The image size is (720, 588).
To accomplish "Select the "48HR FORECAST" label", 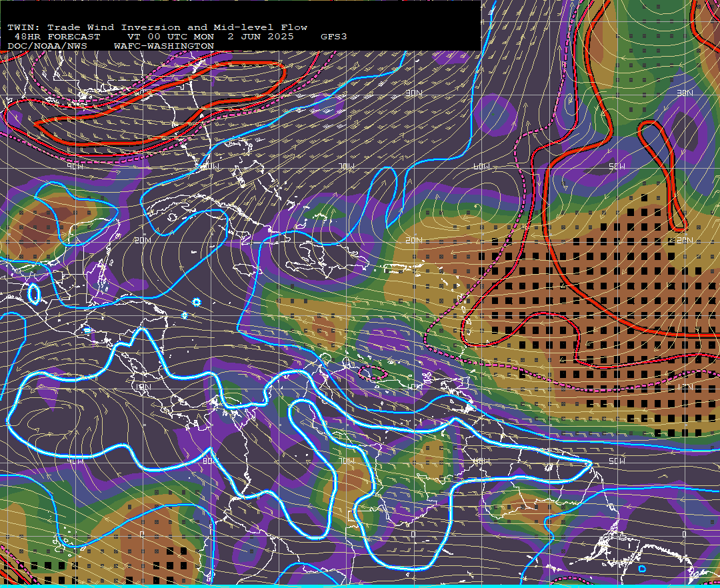I will tap(57, 37).
